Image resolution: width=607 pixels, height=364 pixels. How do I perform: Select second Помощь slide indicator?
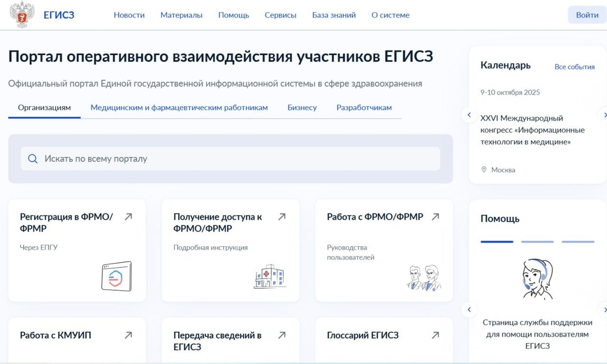537,242
